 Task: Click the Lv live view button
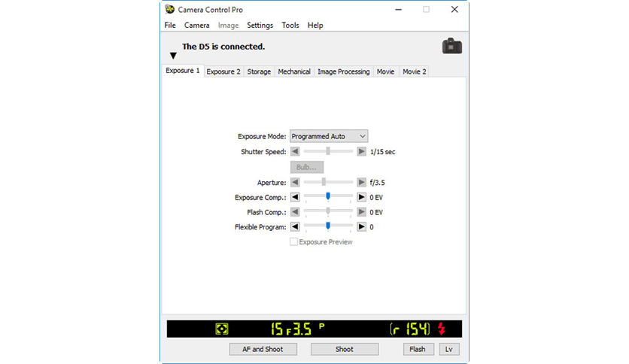[x=449, y=349]
